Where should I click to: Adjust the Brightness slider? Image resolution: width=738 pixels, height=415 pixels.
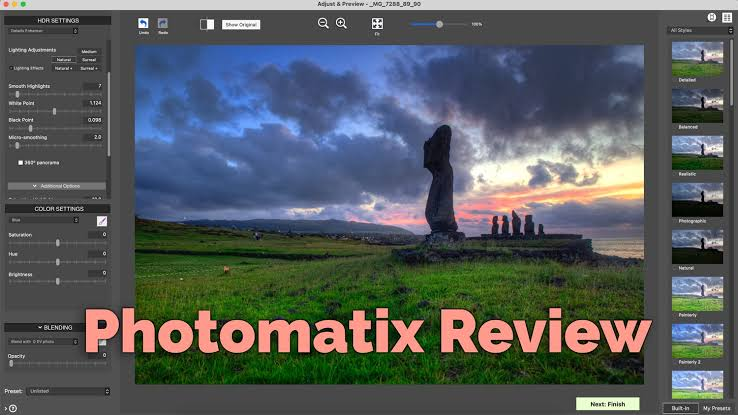pyautogui.click(x=57, y=281)
